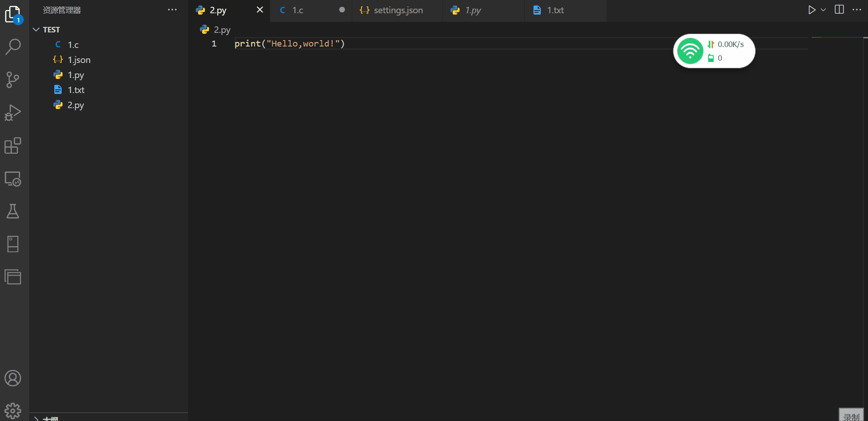This screenshot has width=868, height=421.
Task: Open the Manage settings gear
Action: tap(13, 410)
